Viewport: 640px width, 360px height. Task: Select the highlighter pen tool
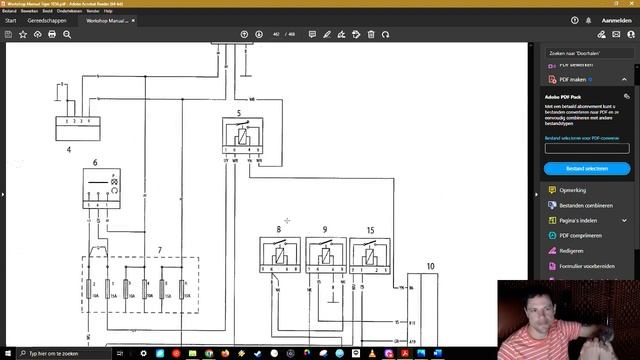point(327,34)
